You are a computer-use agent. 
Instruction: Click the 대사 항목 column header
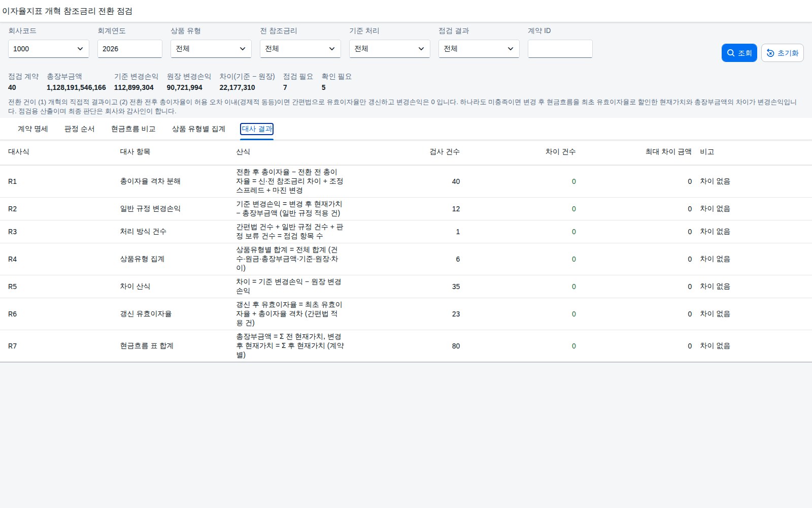tap(135, 152)
